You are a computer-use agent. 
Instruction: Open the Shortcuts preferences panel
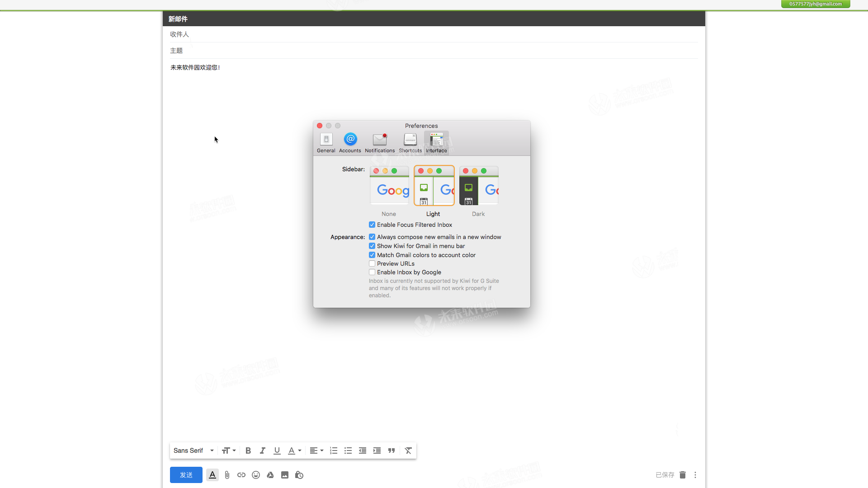point(410,142)
